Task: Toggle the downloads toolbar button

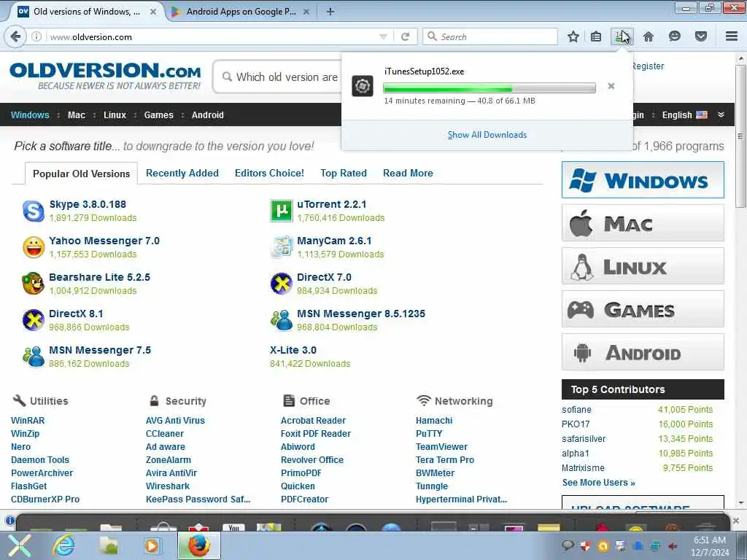Action: coord(622,36)
